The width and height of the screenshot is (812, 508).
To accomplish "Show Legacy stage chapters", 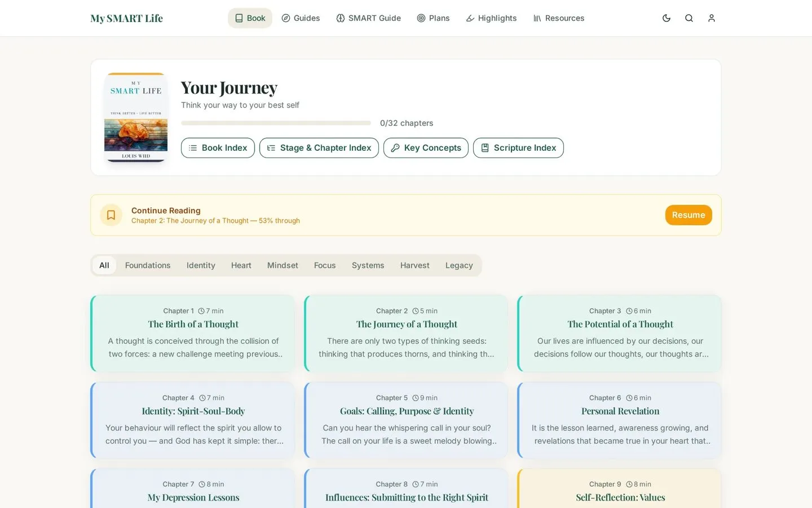I will pos(459,265).
